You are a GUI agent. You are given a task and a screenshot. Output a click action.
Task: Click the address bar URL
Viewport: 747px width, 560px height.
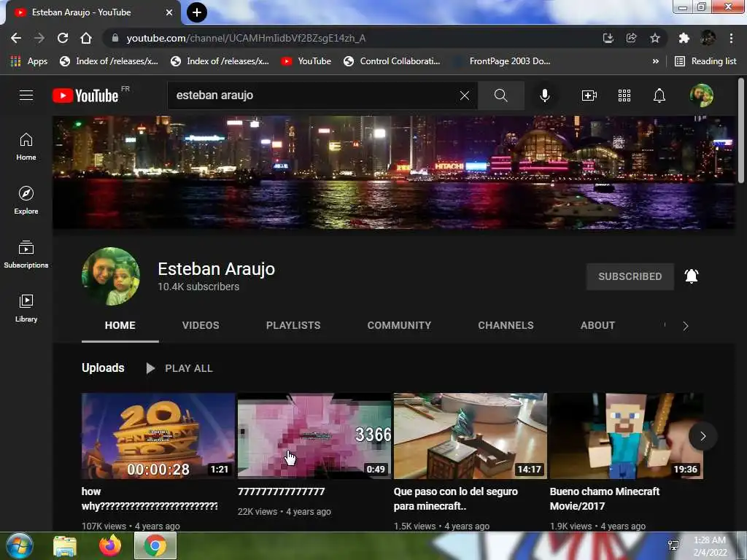[x=246, y=38]
